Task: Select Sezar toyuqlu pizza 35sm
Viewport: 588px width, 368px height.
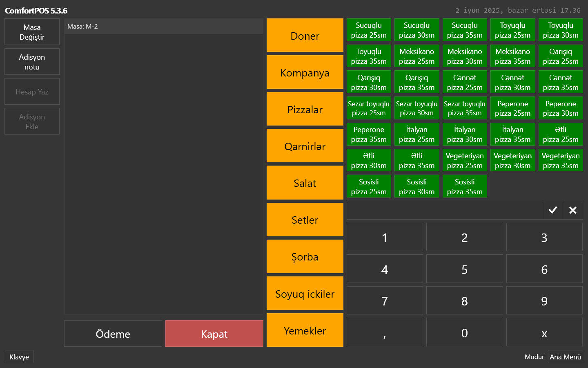Action: click(465, 108)
